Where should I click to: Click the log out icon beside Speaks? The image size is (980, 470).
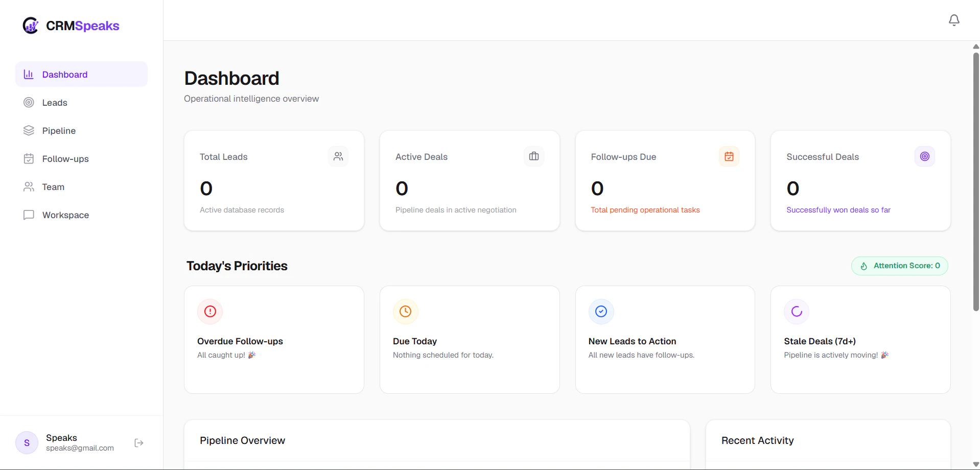pyautogui.click(x=139, y=443)
